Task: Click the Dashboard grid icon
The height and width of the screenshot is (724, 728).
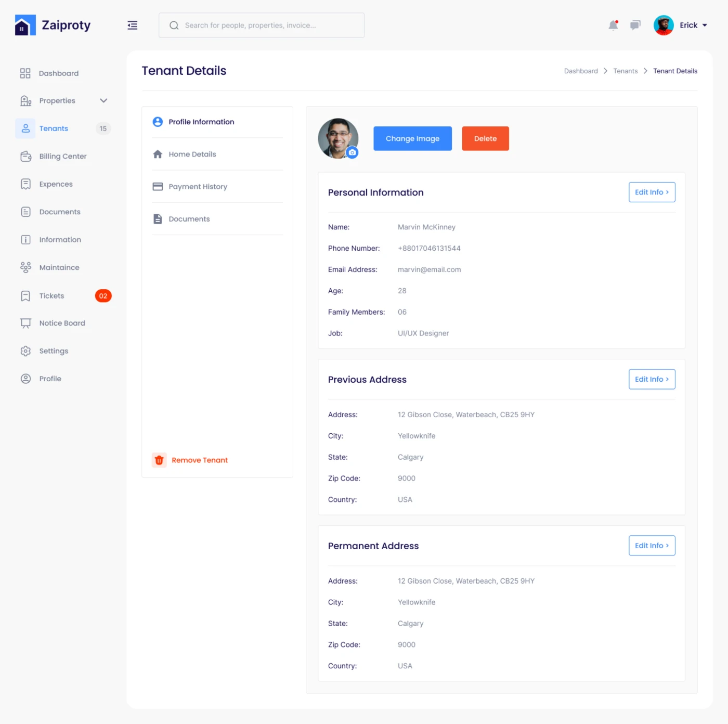Action: click(x=25, y=73)
